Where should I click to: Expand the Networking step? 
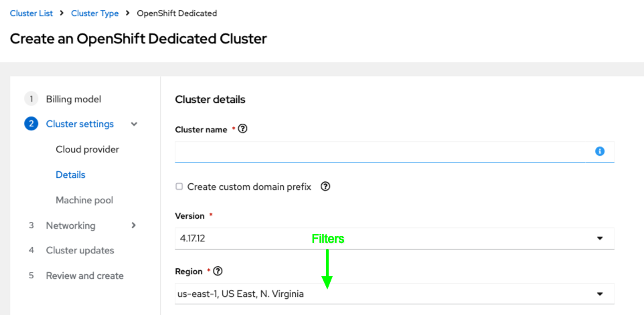[x=134, y=225]
